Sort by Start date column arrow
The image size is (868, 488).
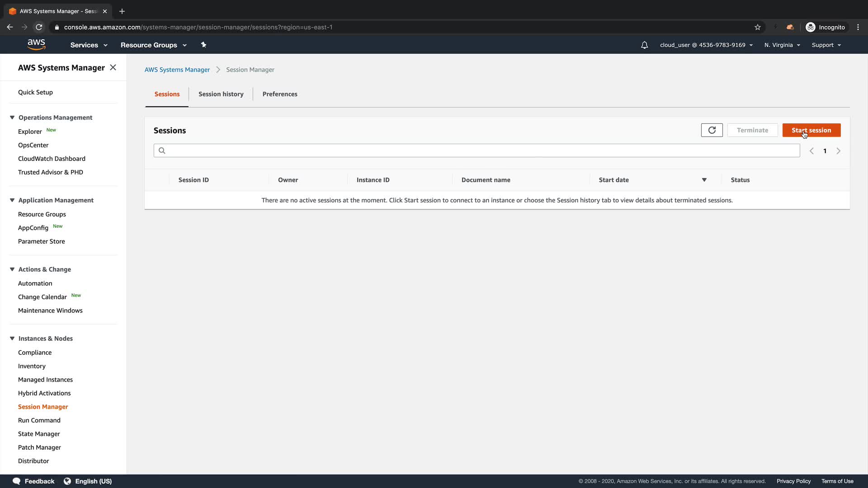point(704,180)
